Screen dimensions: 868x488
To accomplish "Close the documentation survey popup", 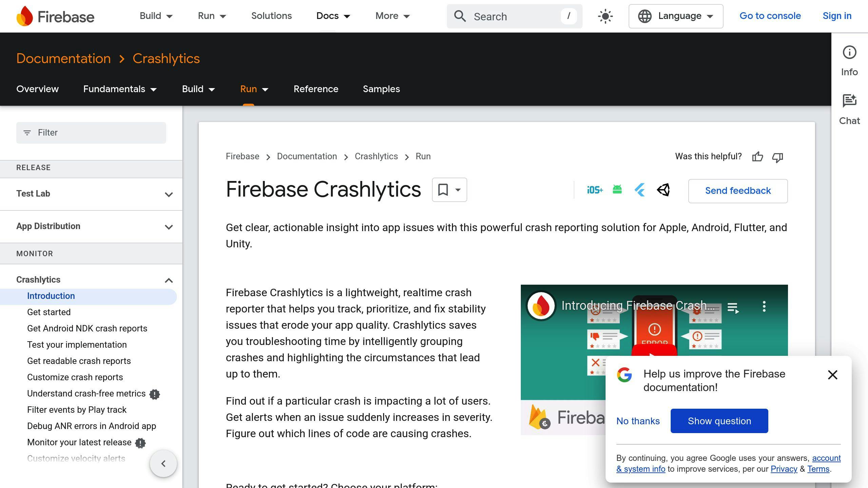I will (x=832, y=375).
